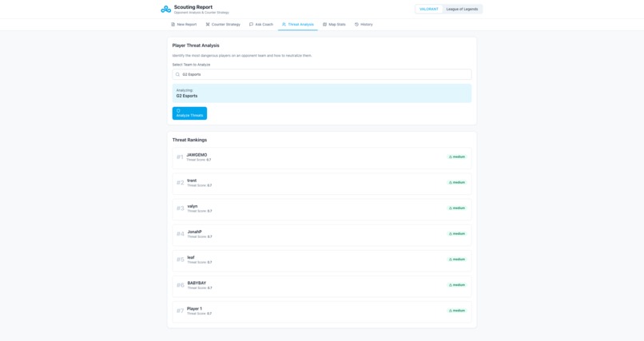Image resolution: width=644 pixels, height=341 pixels.
Task: Click the Counter Strategy swords icon
Action: click(208, 25)
